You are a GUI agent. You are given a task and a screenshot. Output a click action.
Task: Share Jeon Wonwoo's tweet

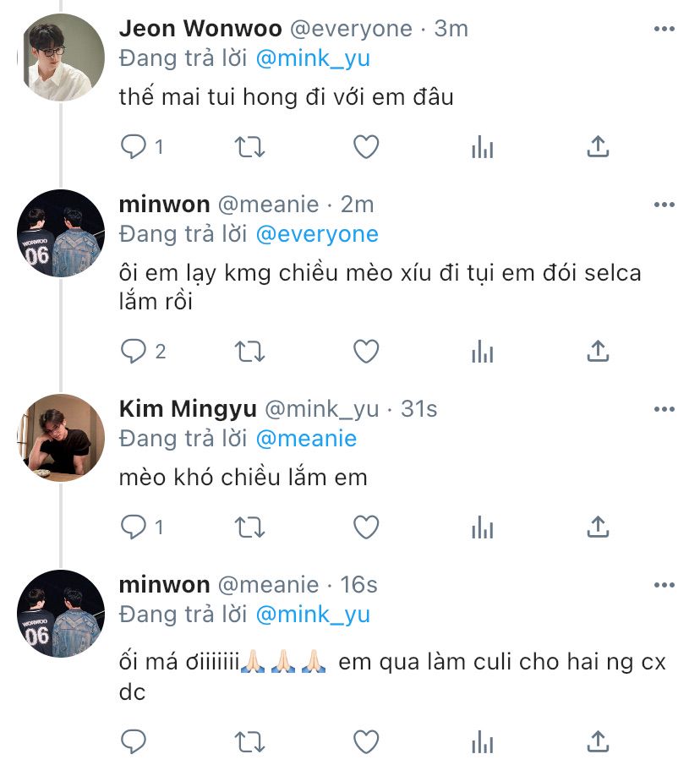[x=598, y=147]
